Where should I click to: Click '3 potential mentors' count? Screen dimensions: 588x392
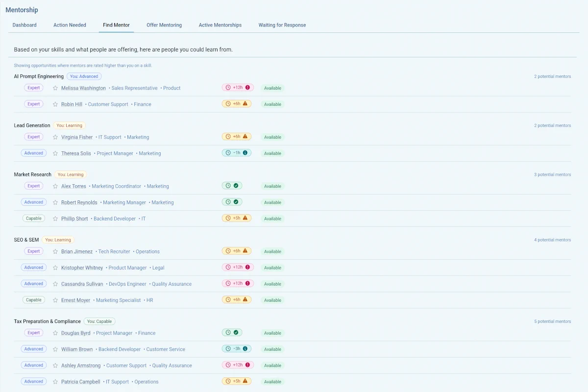pyautogui.click(x=552, y=174)
